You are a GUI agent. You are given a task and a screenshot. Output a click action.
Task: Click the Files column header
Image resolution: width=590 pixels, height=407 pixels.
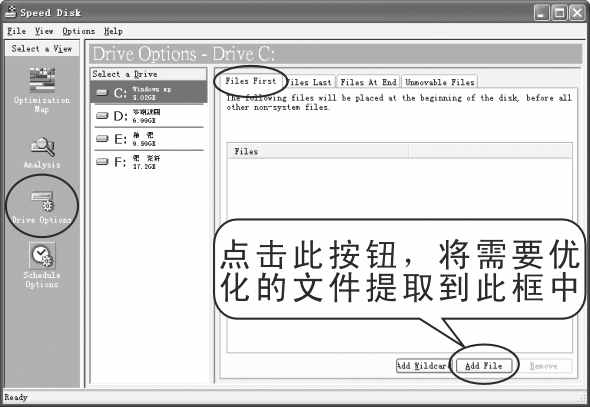pyautogui.click(x=318, y=151)
